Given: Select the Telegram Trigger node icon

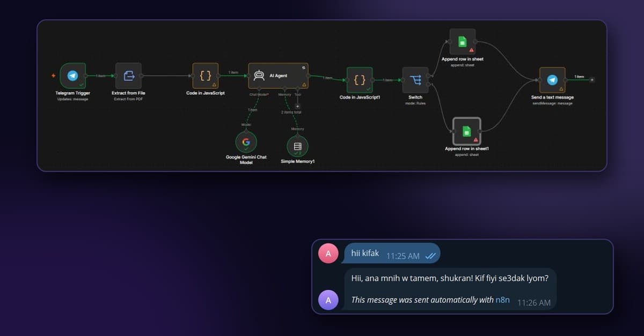Looking at the screenshot, I should pos(72,76).
